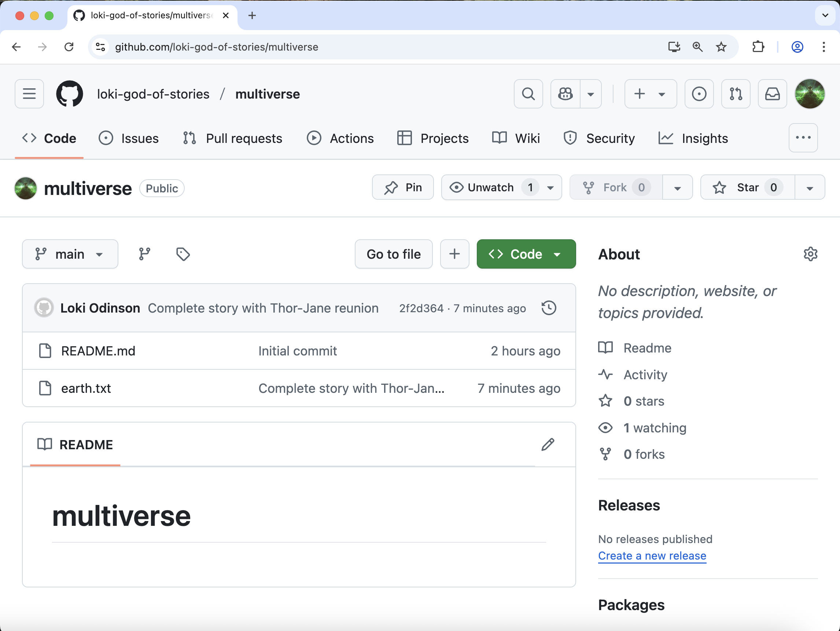Click the GitHub search icon

point(528,94)
